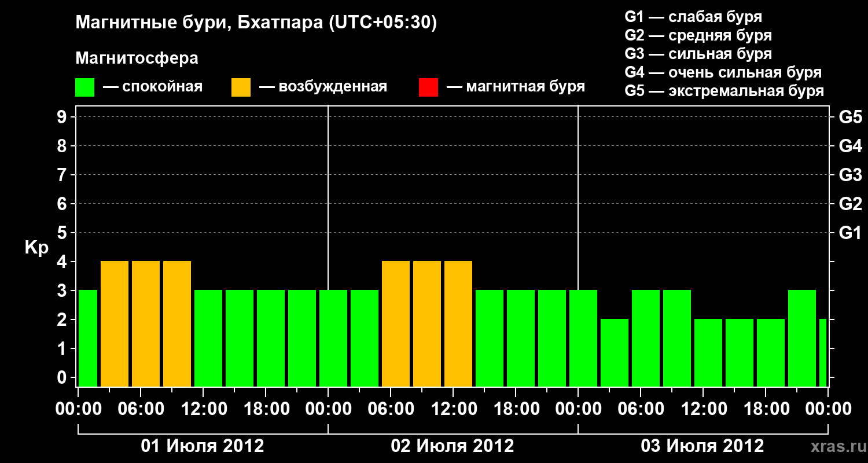The image size is (868, 463).
Task: Select the chart title 'Магнитные бури, Бхатпара (UTC+05:30)'
Action: click(x=256, y=23)
